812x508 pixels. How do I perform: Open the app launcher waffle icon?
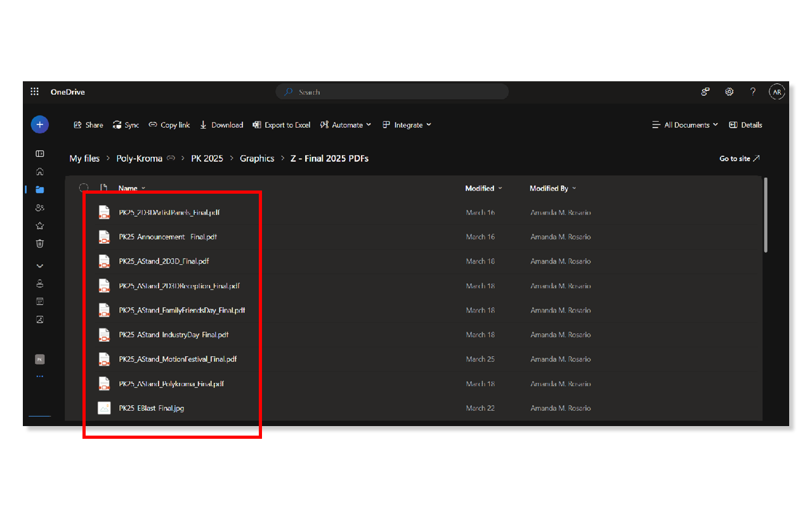(x=35, y=92)
